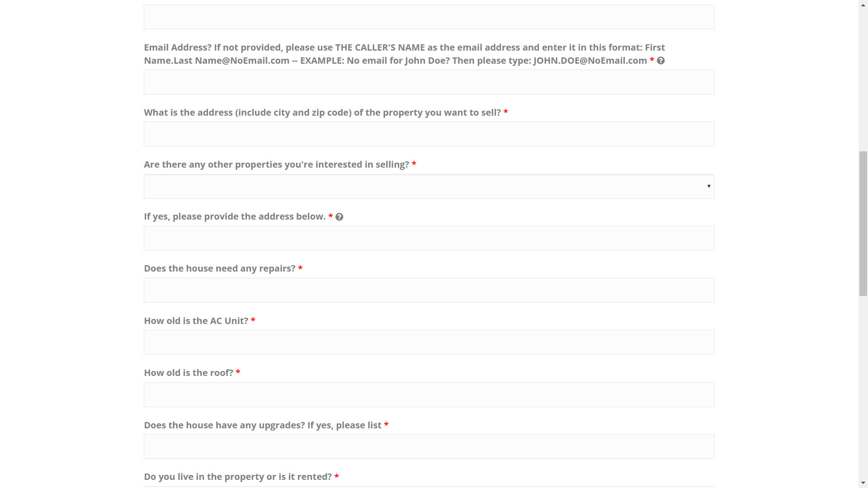Click the Email Address input field
868x488 pixels.
(x=429, y=82)
